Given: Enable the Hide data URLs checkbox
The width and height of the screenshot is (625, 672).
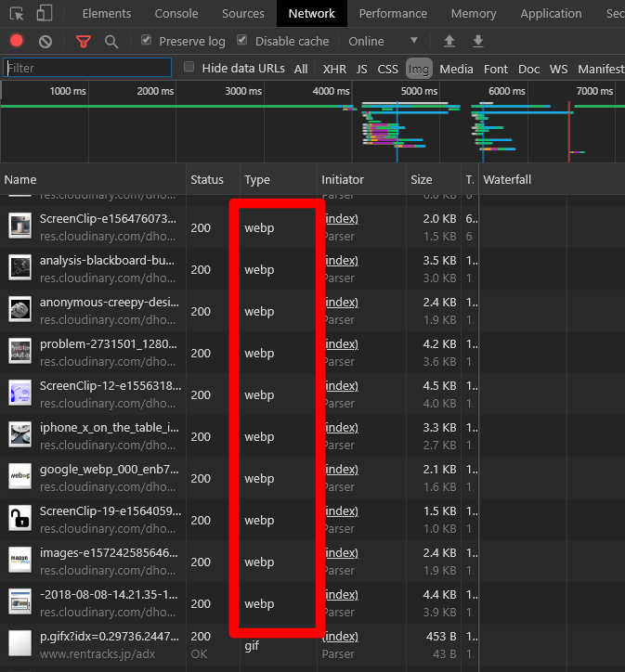Looking at the screenshot, I should [x=189, y=67].
